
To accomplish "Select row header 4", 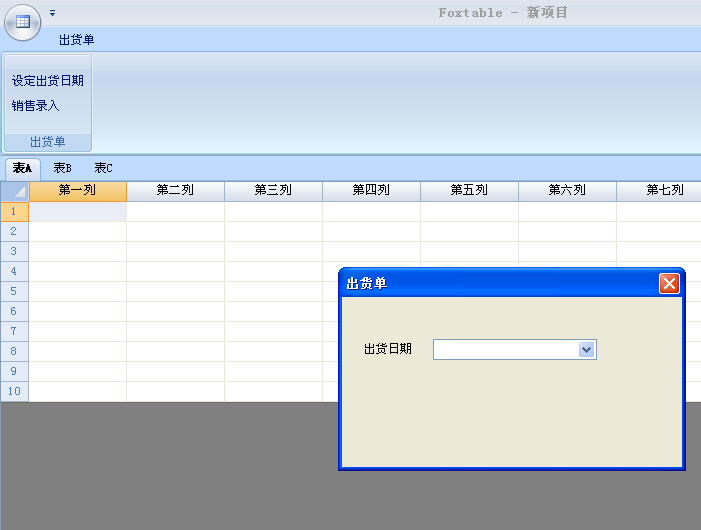I will tap(14, 271).
